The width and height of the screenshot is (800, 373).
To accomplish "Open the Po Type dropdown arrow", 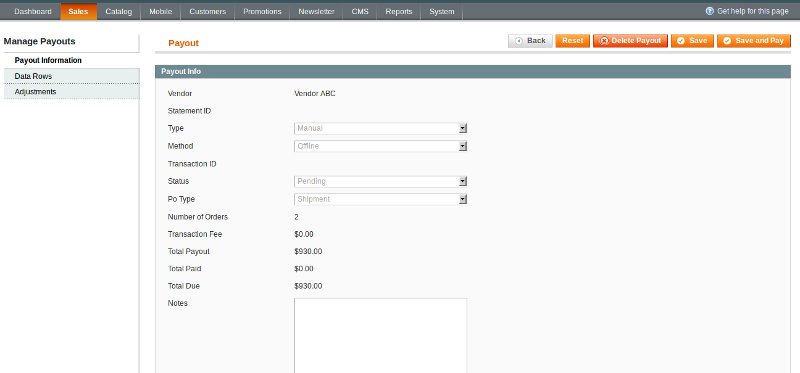I will point(463,200).
